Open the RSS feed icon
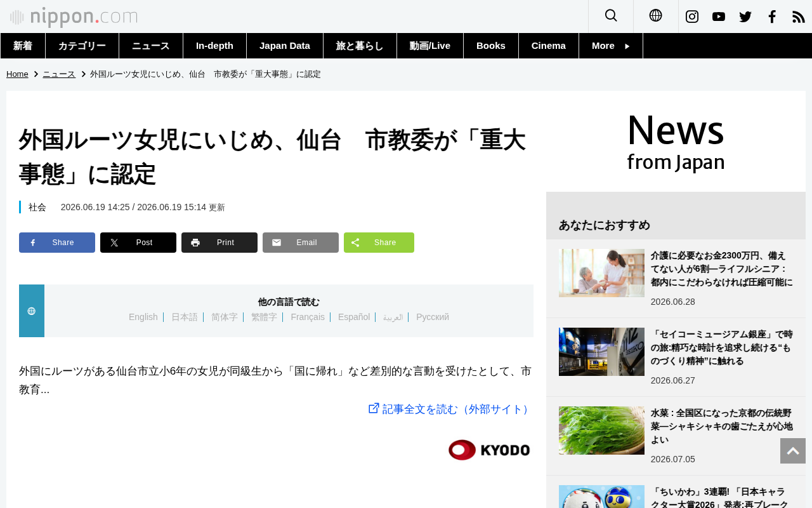The height and width of the screenshot is (508, 812). (x=799, y=17)
